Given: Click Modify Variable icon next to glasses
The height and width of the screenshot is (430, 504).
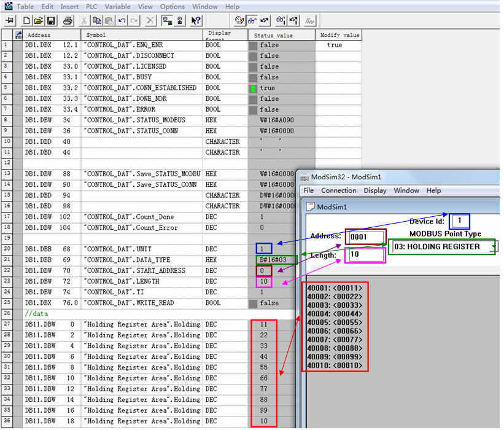Looking at the screenshot, I should (265, 21).
